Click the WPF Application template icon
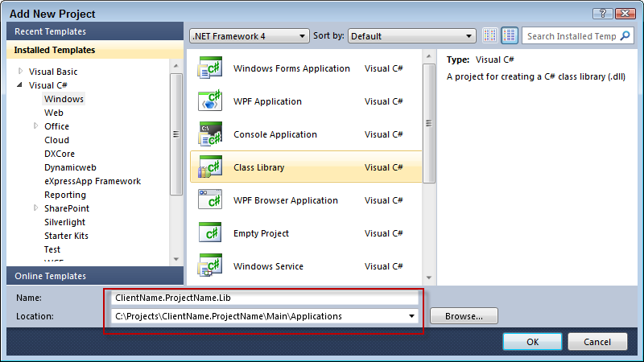 [x=210, y=101]
